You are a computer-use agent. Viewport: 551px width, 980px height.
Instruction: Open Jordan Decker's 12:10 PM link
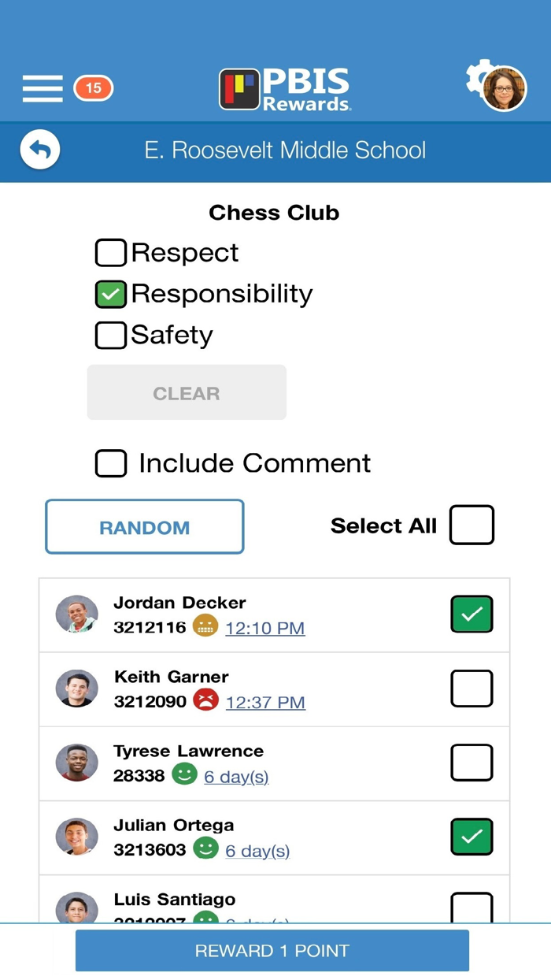tap(265, 628)
